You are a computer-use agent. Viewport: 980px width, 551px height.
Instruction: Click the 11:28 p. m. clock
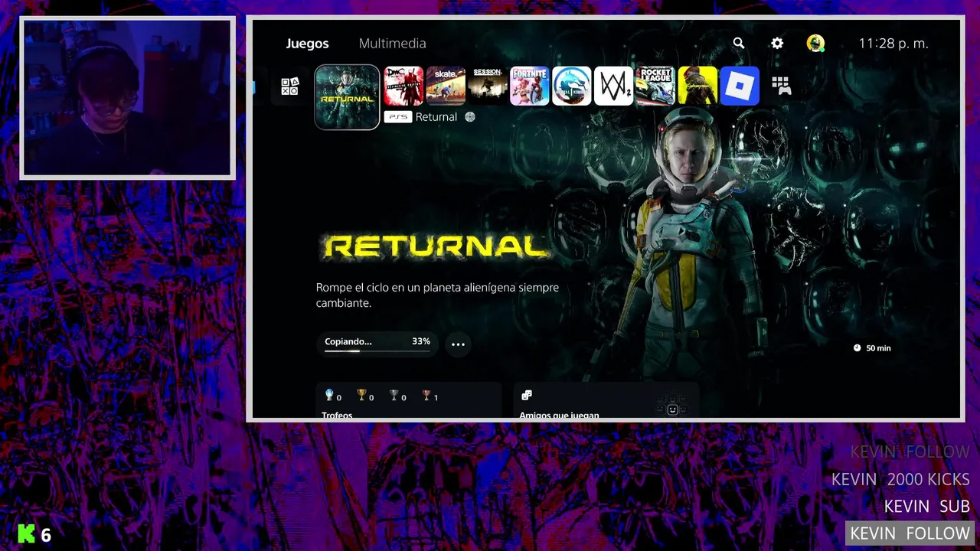tap(893, 44)
